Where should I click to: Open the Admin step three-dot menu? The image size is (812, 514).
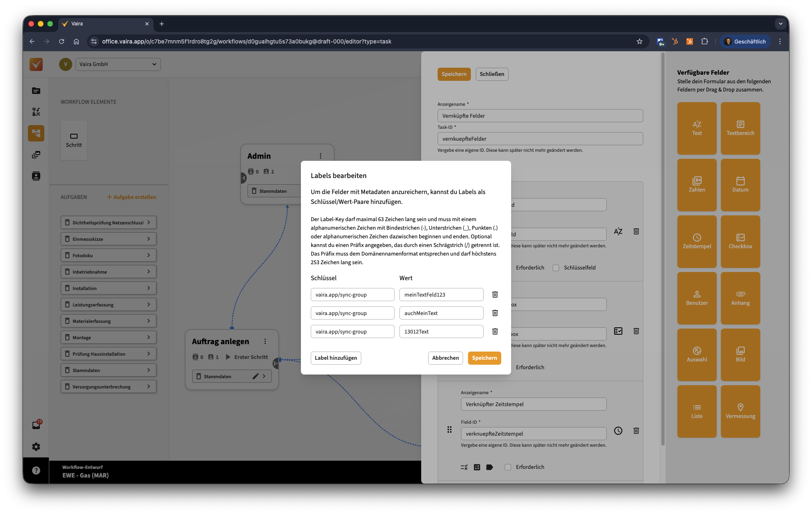tap(320, 156)
